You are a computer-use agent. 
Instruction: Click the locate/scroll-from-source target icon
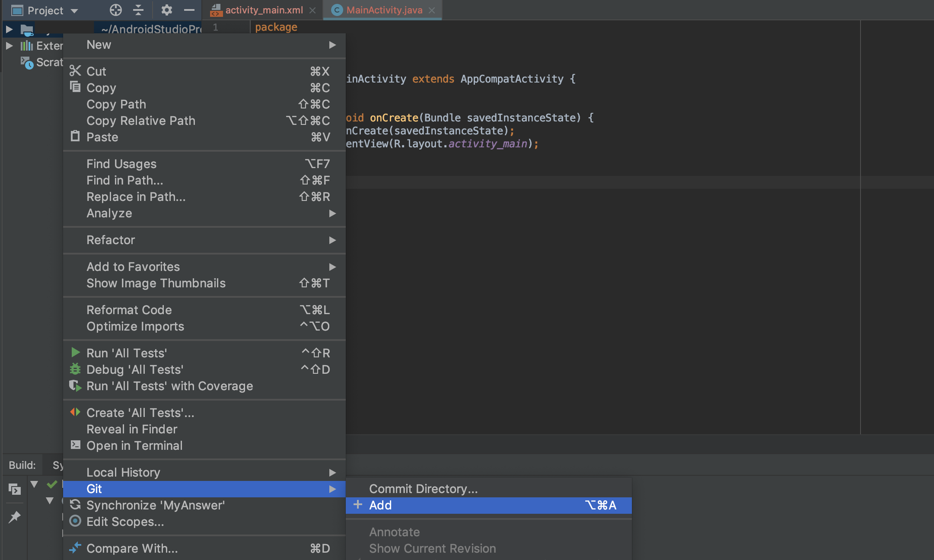(x=115, y=10)
